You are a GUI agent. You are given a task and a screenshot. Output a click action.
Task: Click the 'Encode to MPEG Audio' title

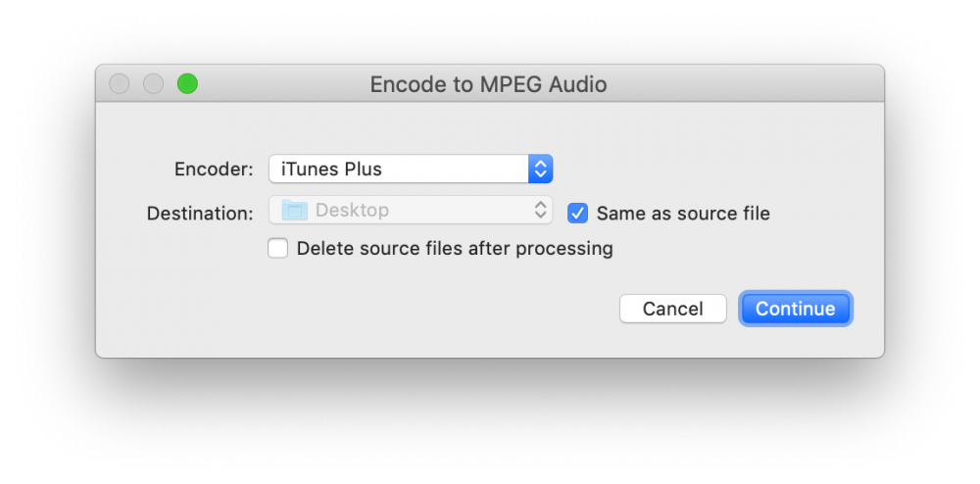488,84
